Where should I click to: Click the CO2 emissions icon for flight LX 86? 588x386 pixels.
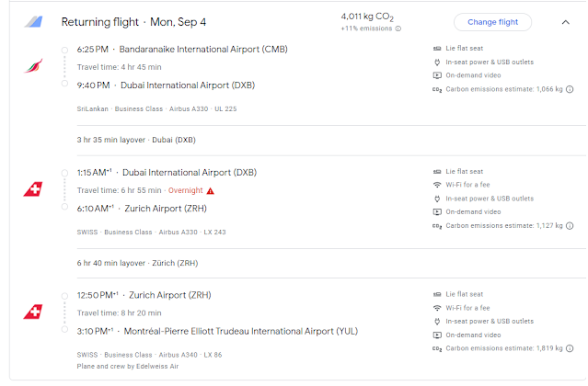(436, 348)
